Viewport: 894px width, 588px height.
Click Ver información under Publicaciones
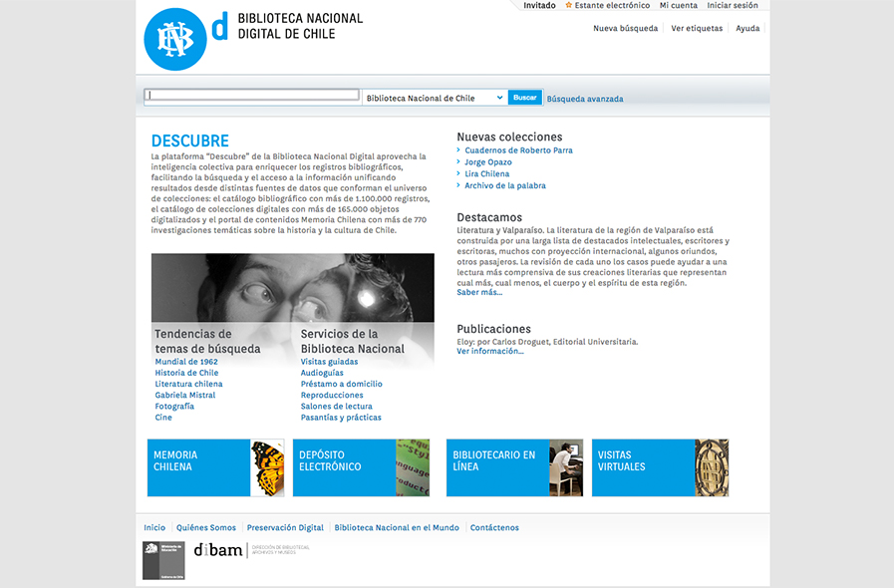tap(489, 351)
